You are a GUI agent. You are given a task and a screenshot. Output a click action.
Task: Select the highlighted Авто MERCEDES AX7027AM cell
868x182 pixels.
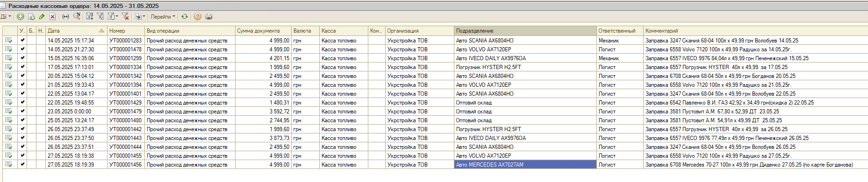tap(525, 164)
